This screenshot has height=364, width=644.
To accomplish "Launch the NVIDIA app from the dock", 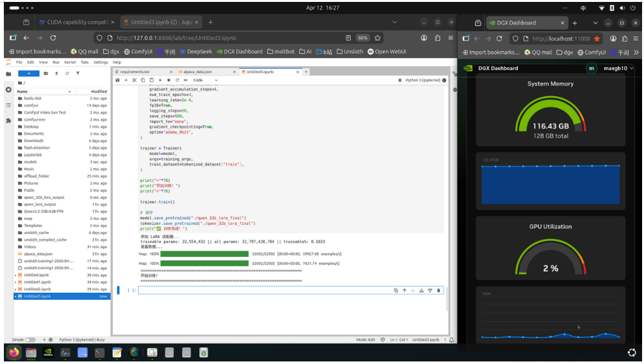I will point(48,352).
